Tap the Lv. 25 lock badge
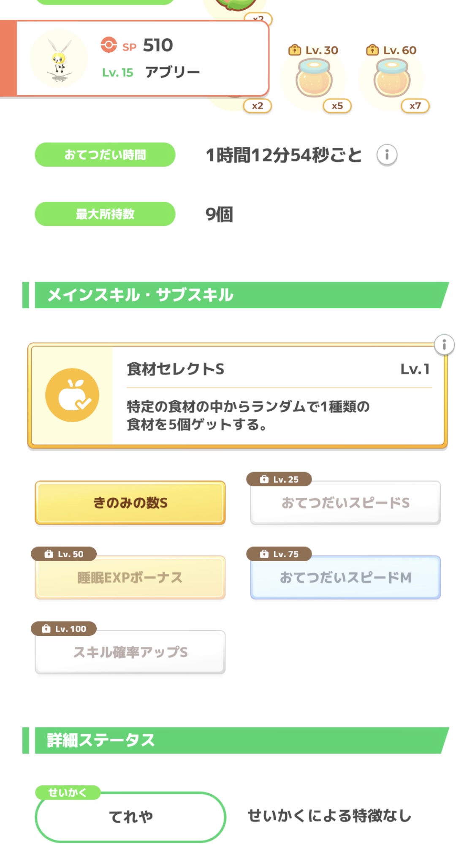 tap(280, 479)
